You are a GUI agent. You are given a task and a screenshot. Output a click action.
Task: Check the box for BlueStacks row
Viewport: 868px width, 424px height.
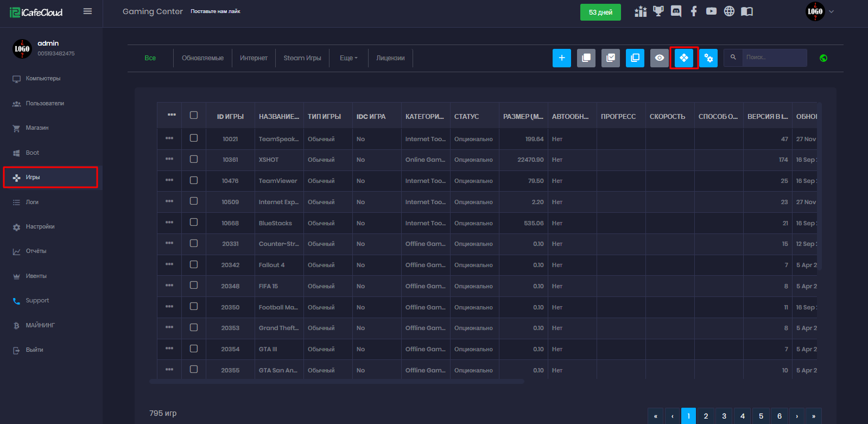click(x=194, y=222)
